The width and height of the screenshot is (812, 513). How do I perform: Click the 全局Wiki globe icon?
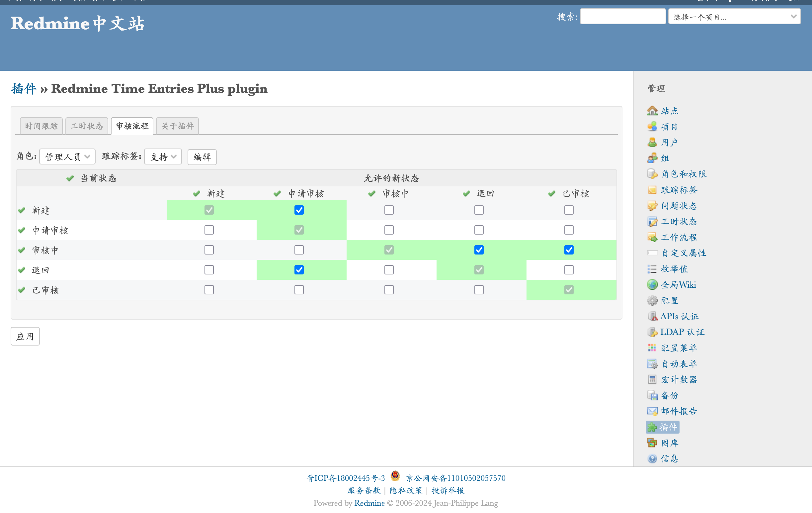point(652,284)
